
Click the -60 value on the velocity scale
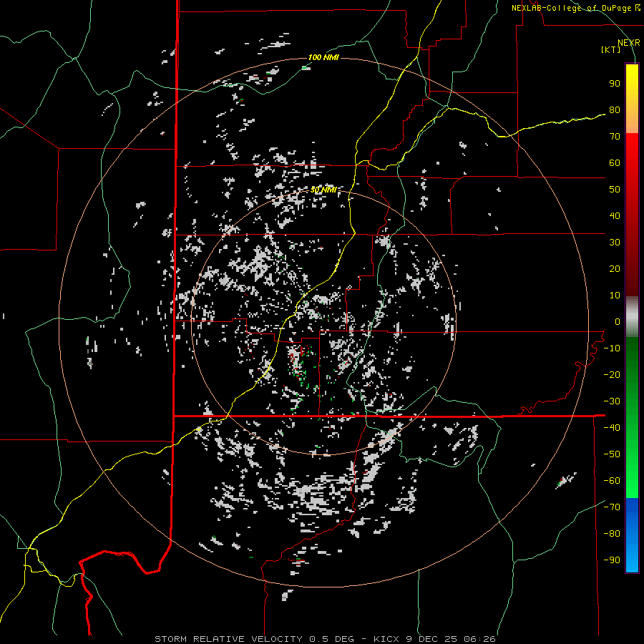coord(612,481)
